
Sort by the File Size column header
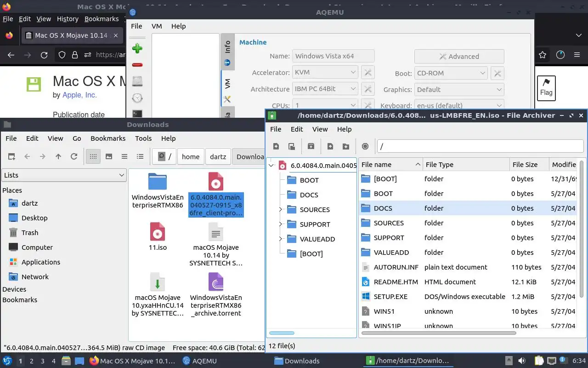529,164
